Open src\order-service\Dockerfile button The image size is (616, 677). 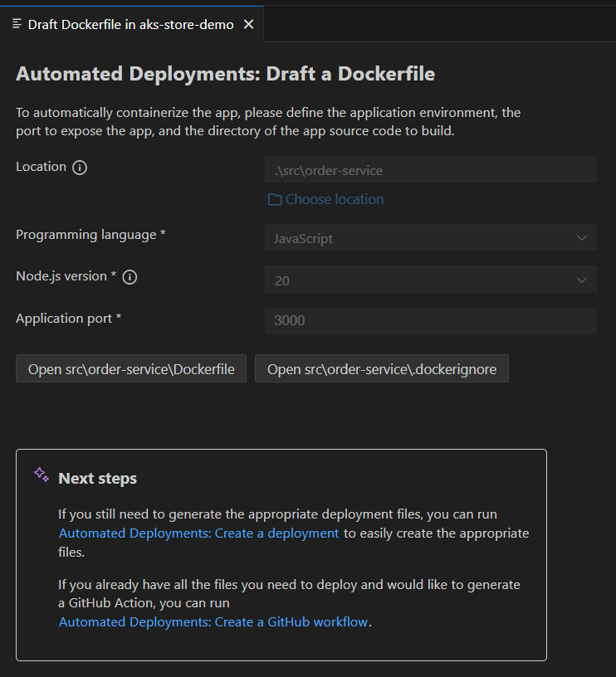point(131,368)
